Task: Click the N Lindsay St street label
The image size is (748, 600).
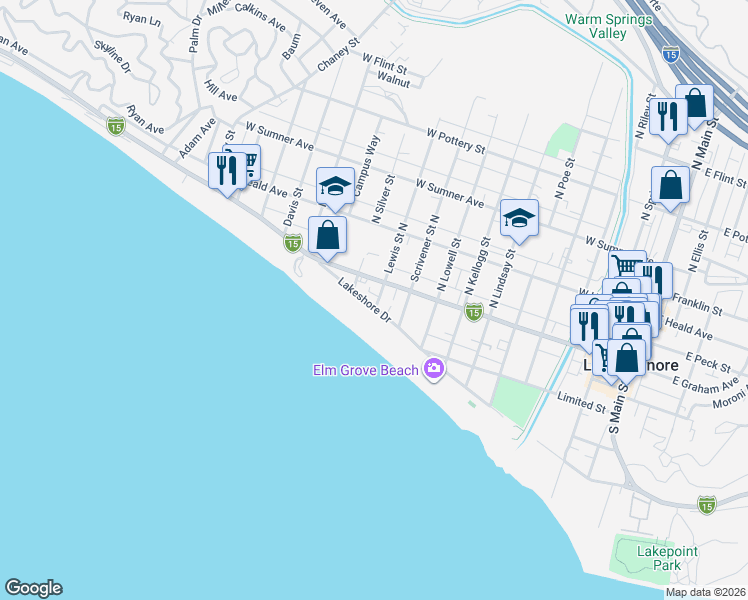Action: tap(502, 278)
